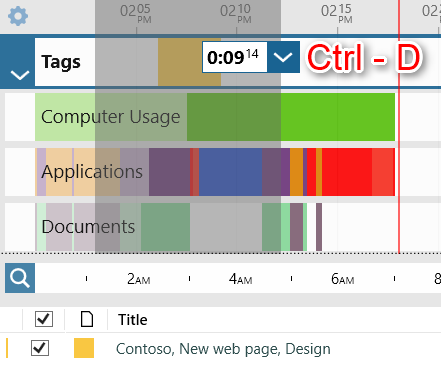441x387 pixels.
Task: Open the dropdown beside the 0:09 duration
Action: click(x=283, y=57)
